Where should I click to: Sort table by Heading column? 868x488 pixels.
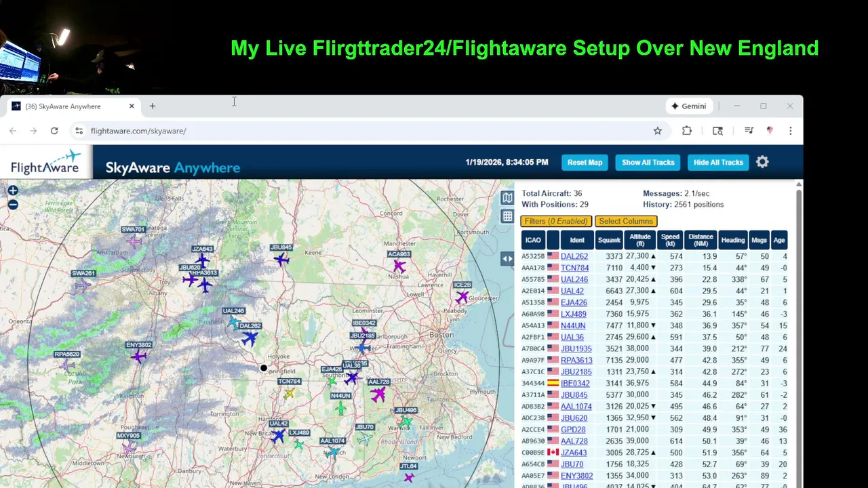point(733,240)
